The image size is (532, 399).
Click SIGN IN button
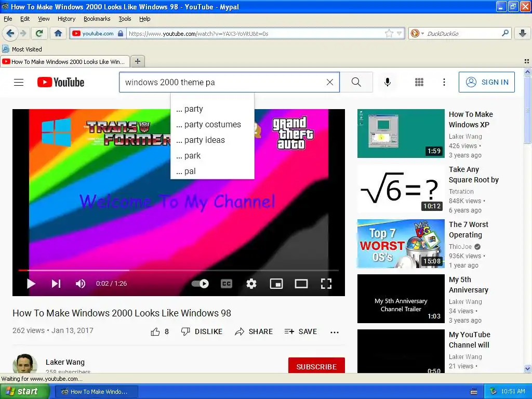pyautogui.click(x=486, y=82)
